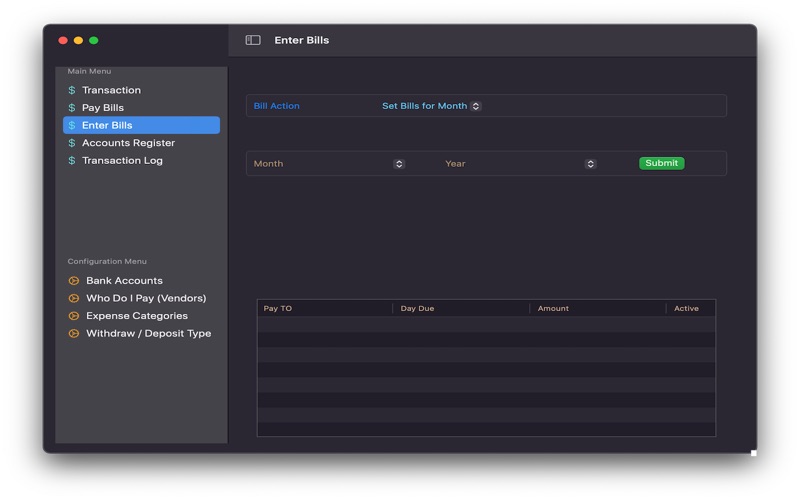Click the dollar icon beside Transaction Log

click(x=72, y=161)
